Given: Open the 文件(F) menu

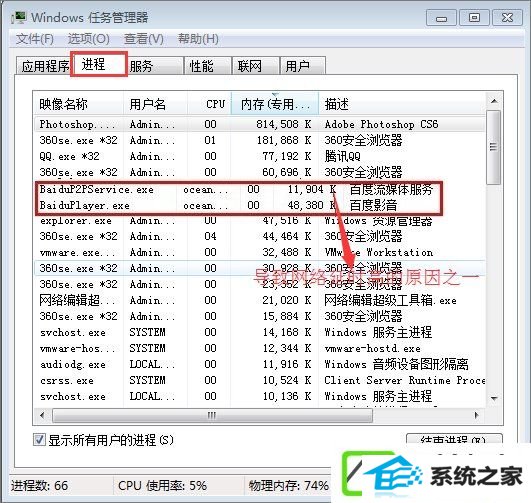Looking at the screenshot, I should tap(35, 39).
